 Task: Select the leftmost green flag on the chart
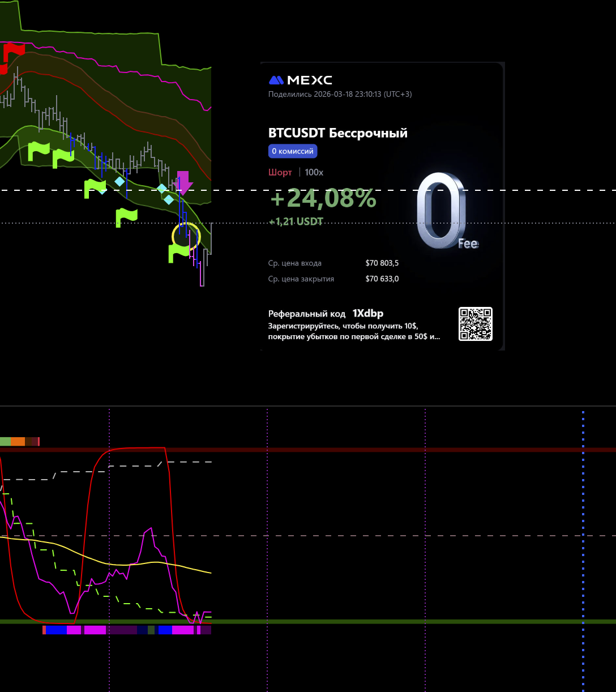coord(38,151)
